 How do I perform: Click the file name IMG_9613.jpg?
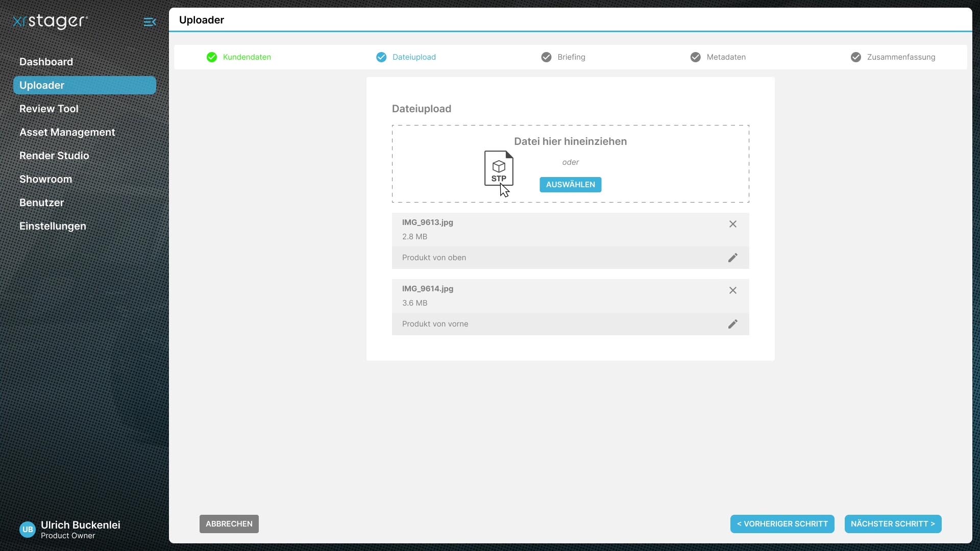click(428, 222)
